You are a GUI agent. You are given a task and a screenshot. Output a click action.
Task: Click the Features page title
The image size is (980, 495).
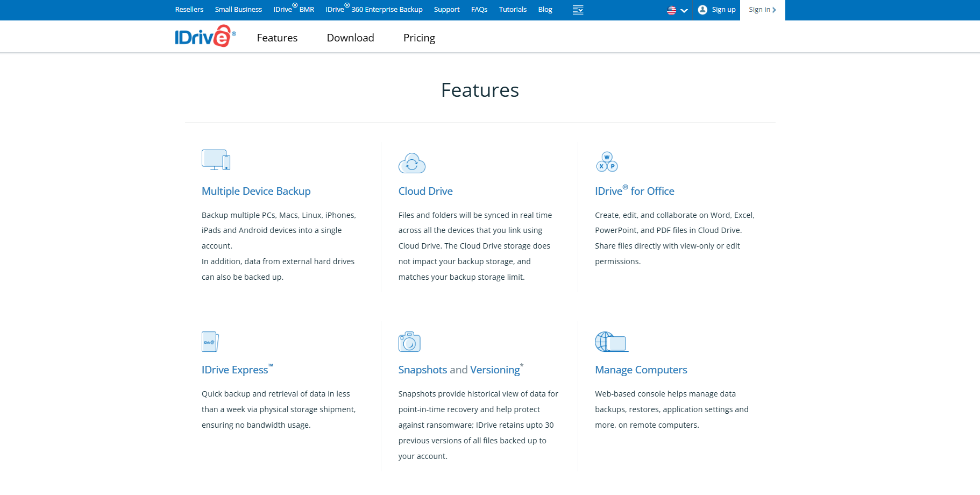[480, 90]
